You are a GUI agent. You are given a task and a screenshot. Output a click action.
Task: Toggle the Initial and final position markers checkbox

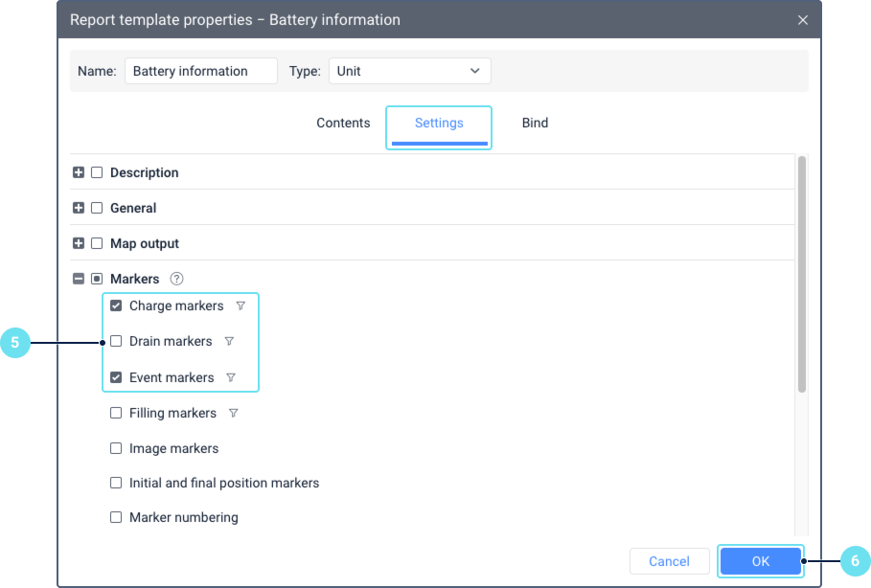pos(116,484)
